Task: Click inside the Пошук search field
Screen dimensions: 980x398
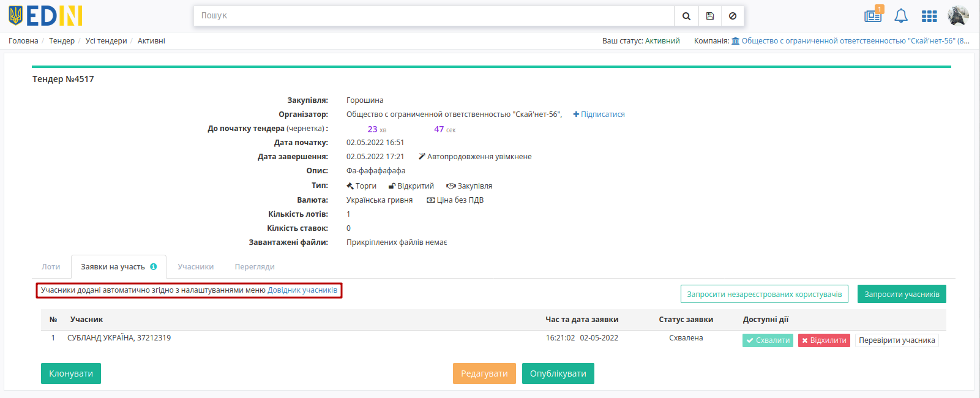Action: pyautogui.click(x=434, y=16)
